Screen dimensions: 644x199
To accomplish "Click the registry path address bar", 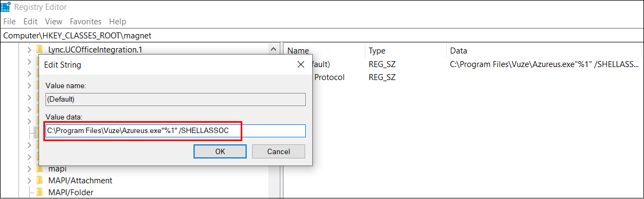I will pyautogui.click(x=322, y=36).
